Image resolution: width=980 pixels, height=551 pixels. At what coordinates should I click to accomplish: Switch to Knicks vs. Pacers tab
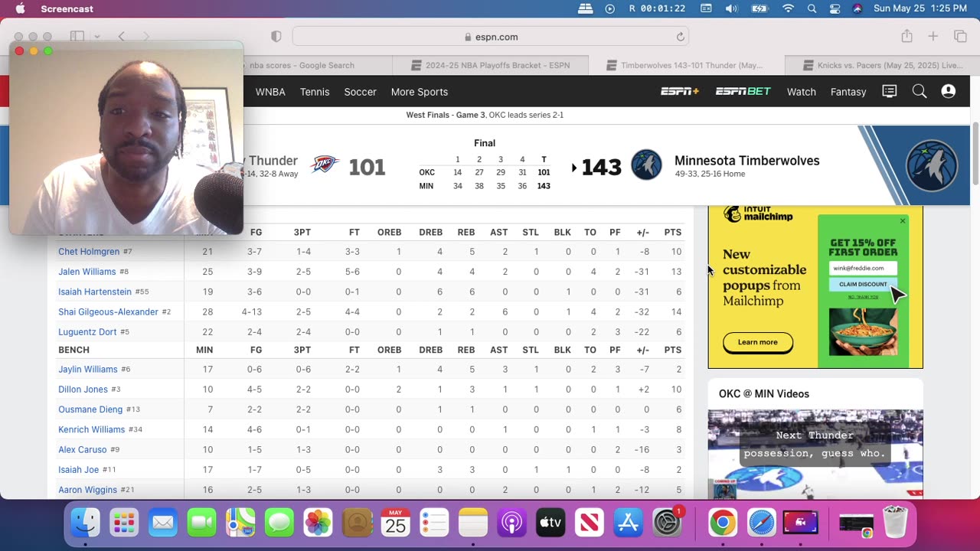tap(888, 66)
